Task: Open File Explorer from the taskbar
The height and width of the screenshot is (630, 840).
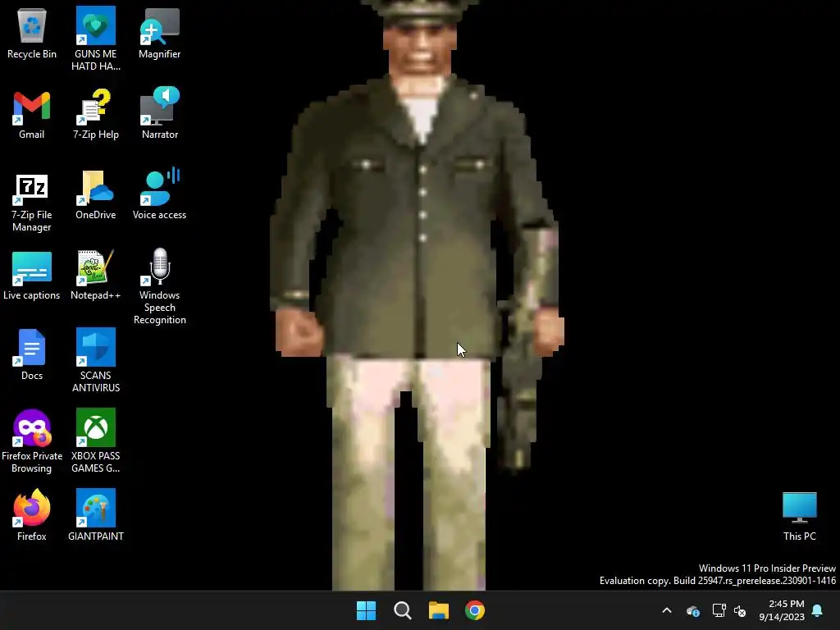Action: (439, 610)
